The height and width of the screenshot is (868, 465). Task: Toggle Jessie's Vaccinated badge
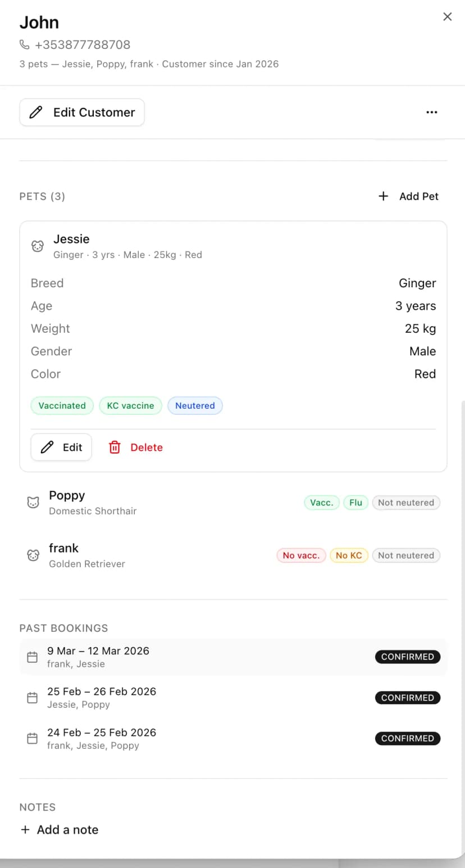(x=62, y=405)
